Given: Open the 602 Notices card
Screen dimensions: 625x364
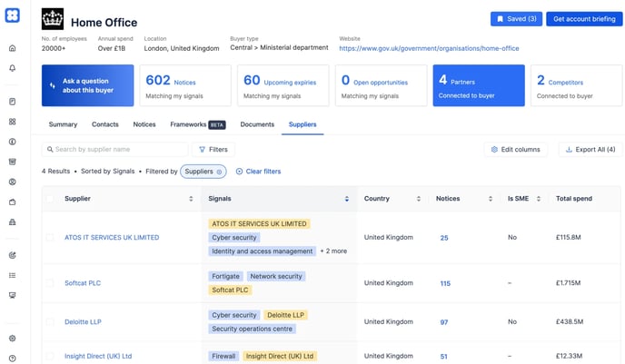Looking at the screenshot, I should coord(185,85).
